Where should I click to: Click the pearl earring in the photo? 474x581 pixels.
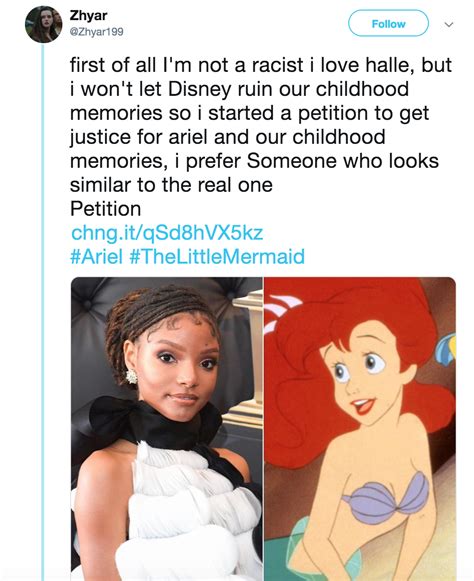pos(131,376)
